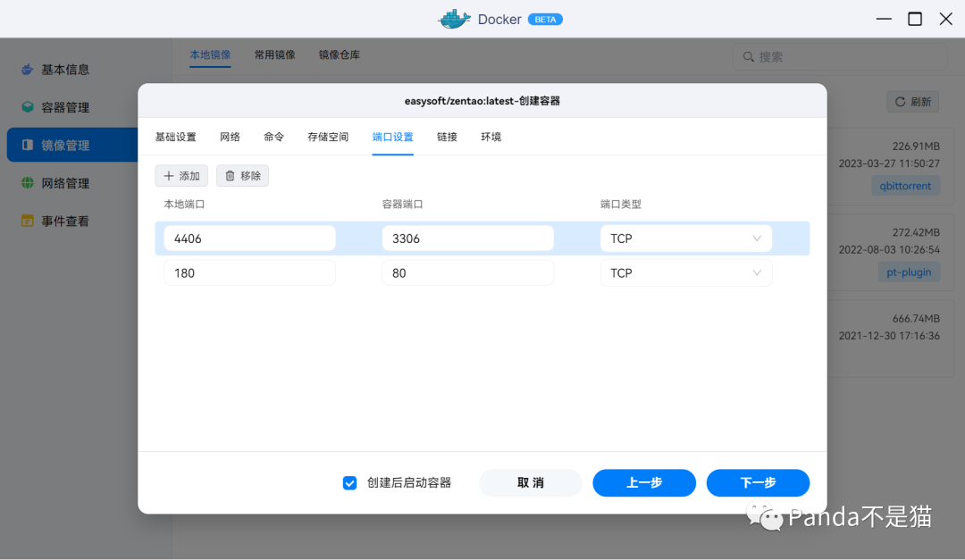
Task: Close the Docker window
Action: pyautogui.click(x=946, y=19)
